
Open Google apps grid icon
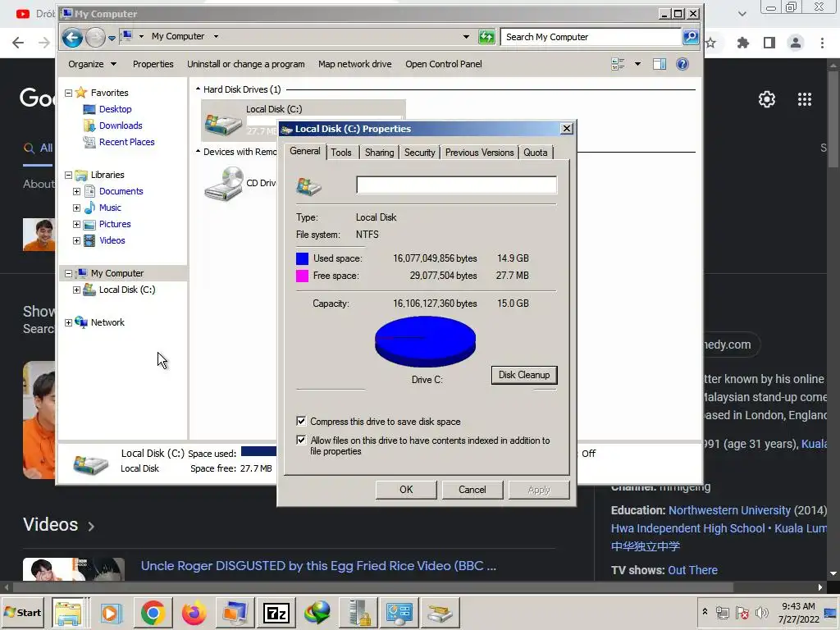805,99
